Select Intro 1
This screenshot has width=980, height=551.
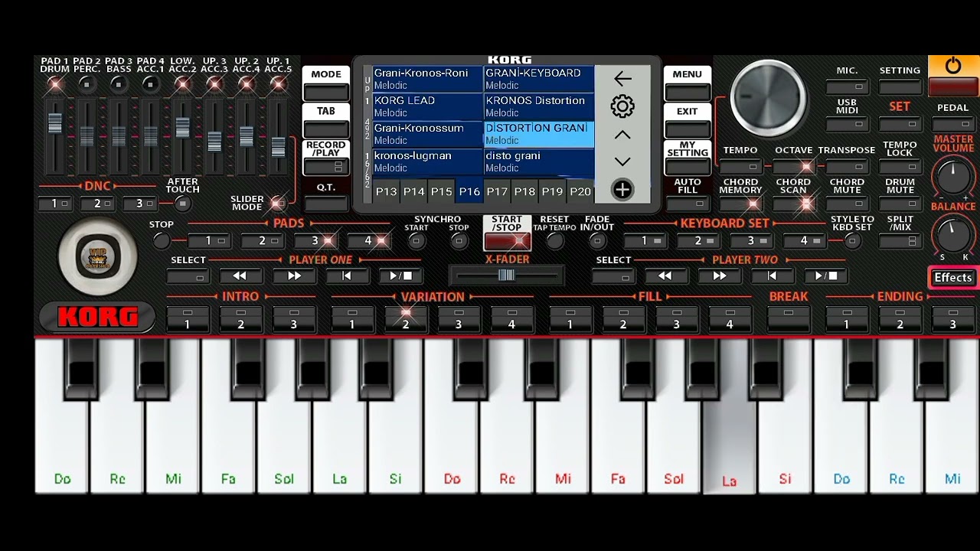coord(187,318)
